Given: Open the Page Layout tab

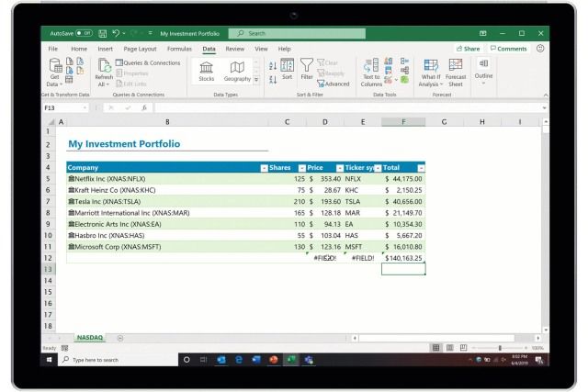Looking at the screenshot, I should tap(140, 48).
